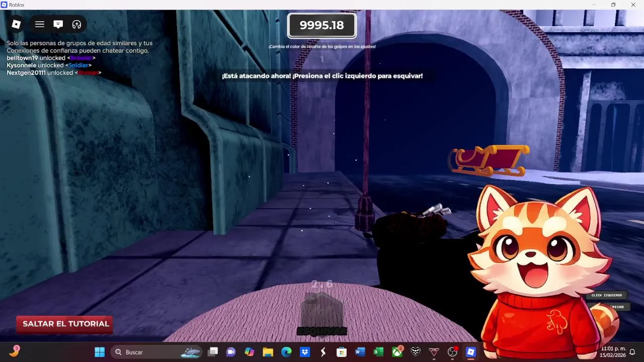Open the Windows Start menu
Image resolution: width=644 pixels, height=362 pixels.
point(100,352)
